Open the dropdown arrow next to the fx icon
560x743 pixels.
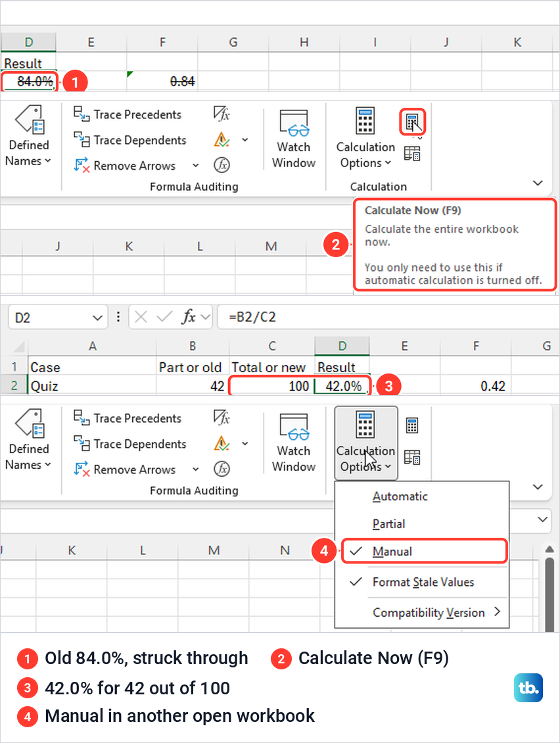pos(206,316)
